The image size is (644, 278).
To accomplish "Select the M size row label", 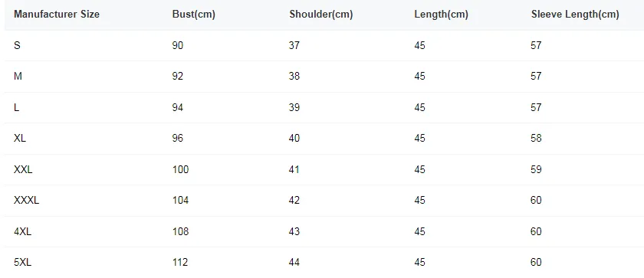I will click(x=18, y=77).
